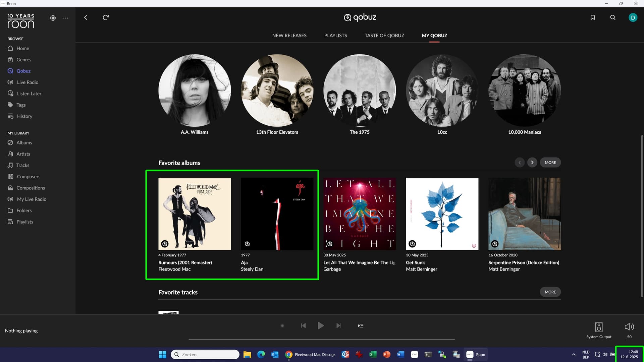Click Steely Dan artist link
This screenshot has height=362, width=644.
[x=252, y=269]
